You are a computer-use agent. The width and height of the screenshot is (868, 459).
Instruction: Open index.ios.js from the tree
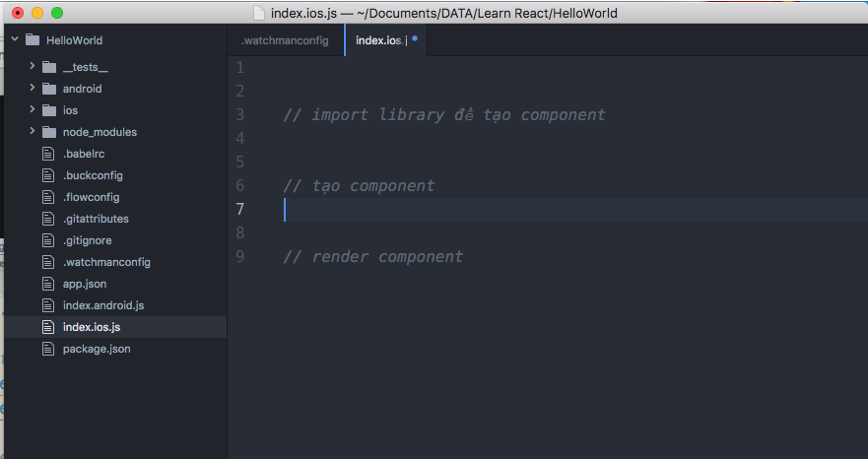(92, 327)
